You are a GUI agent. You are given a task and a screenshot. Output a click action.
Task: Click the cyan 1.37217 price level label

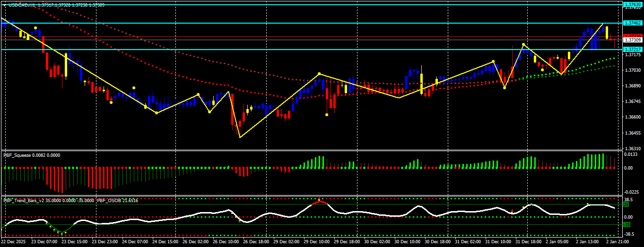pyautogui.click(x=633, y=49)
